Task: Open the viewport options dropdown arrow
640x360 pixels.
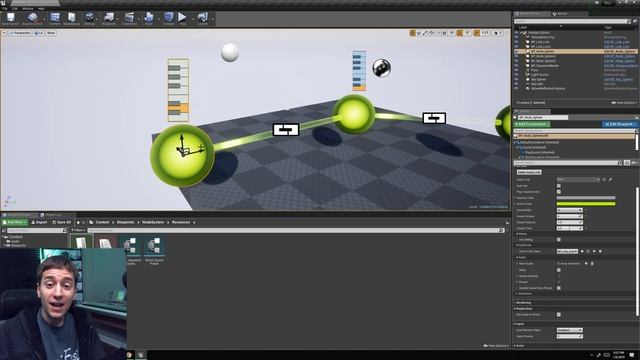Action: click(4, 33)
